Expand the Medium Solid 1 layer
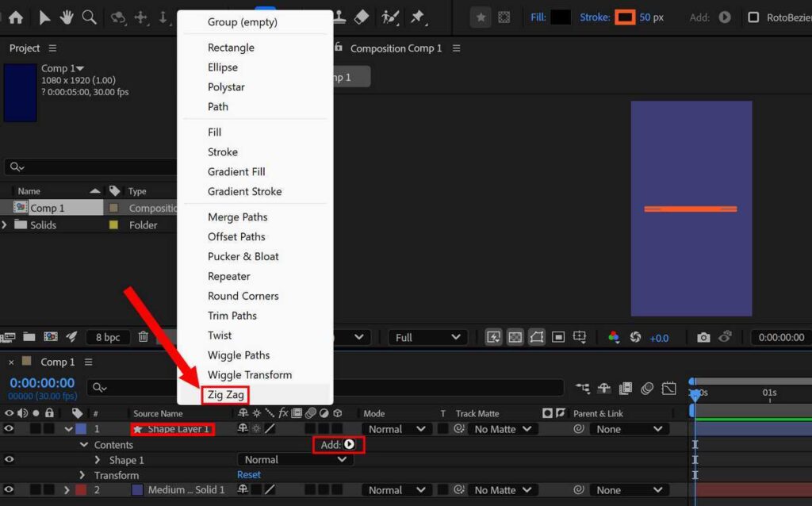 coord(67,490)
